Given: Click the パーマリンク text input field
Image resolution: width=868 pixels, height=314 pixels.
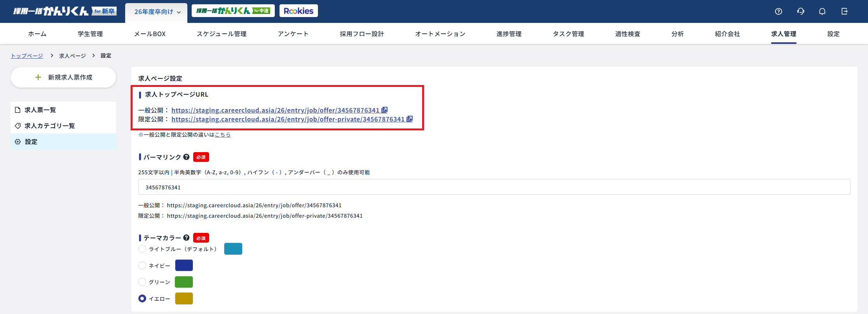Looking at the screenshot, I should [x=494, y=187].
